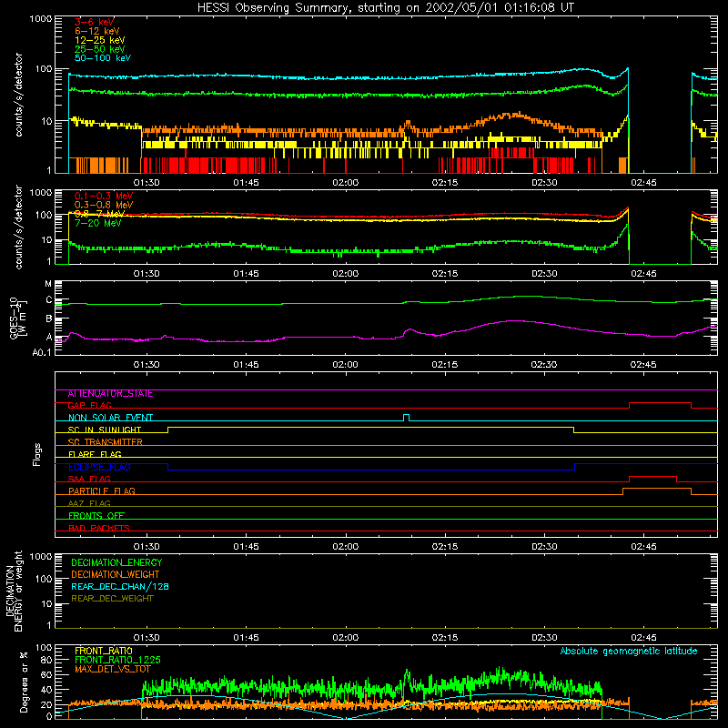Click the red '3-6 keV' legend label

95,22
